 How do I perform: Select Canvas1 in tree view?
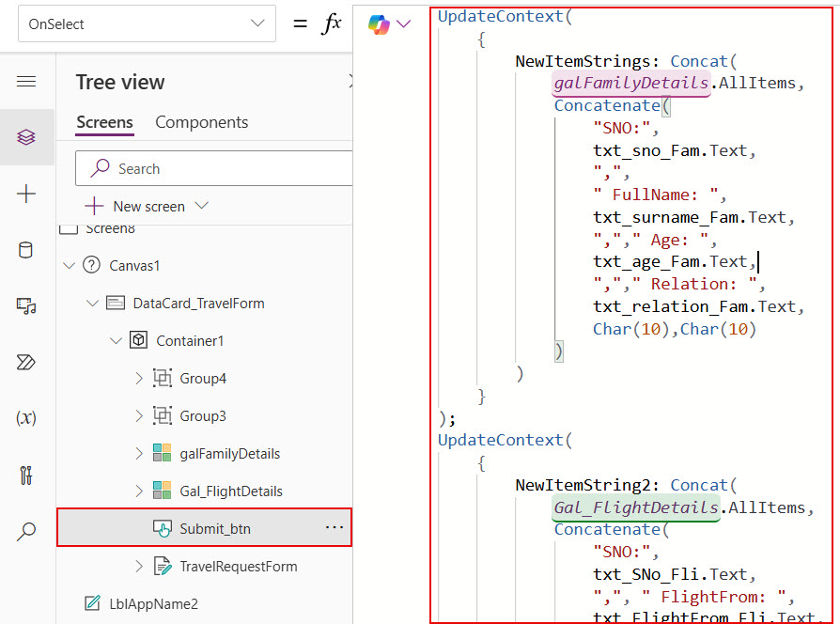(x=134, y=266)
